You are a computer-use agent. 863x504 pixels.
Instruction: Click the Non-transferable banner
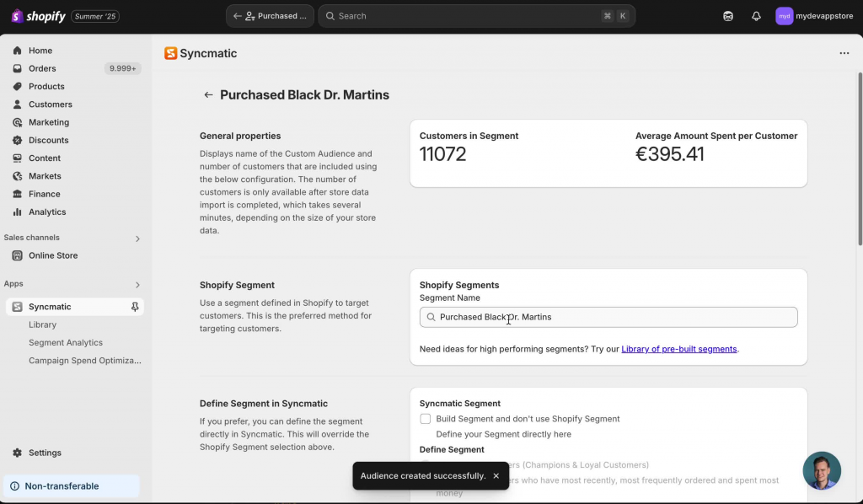72,485
